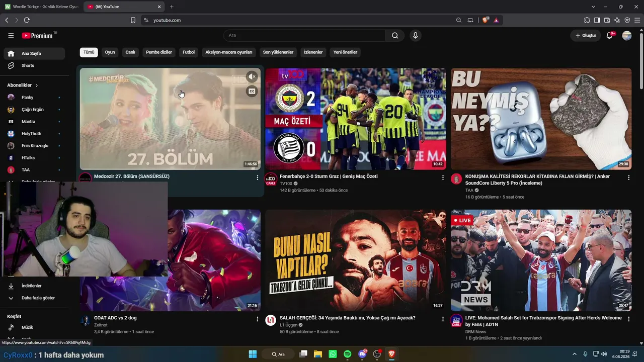Click the Oluştur create button

pos(586,36)
